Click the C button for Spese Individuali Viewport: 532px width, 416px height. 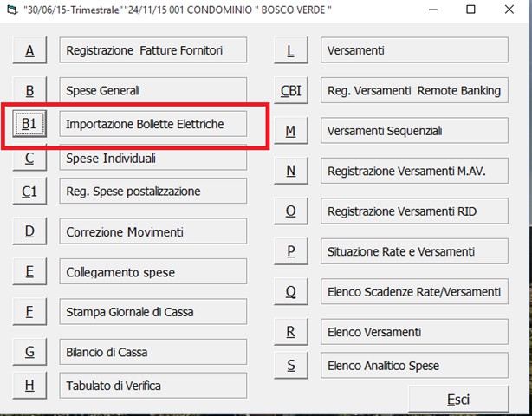pos(29,159)
